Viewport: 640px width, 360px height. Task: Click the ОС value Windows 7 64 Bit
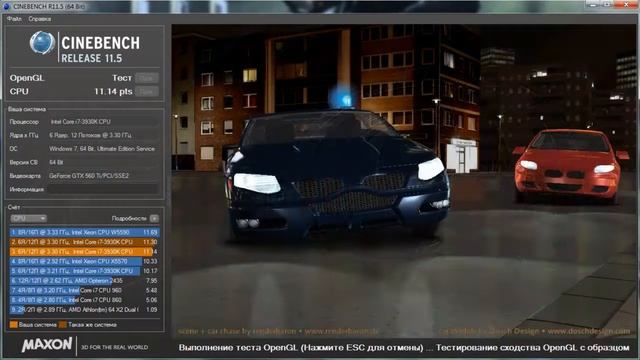click(x=102, y=149)
